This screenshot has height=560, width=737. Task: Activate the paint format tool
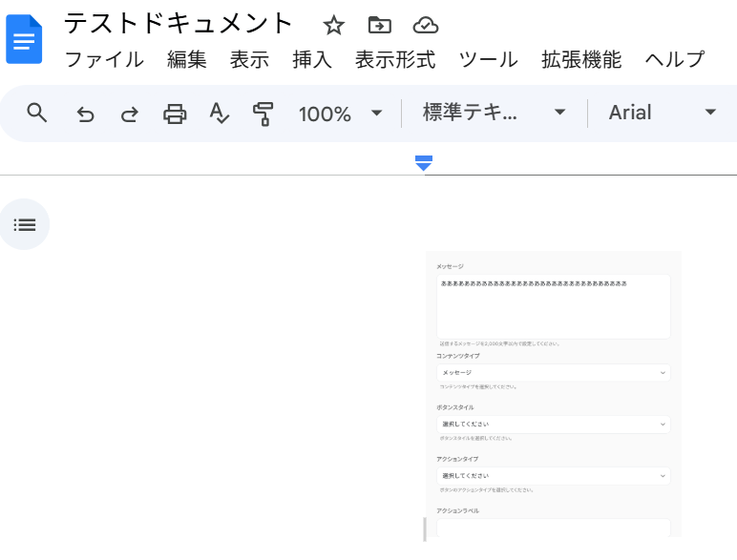point(263,114)
